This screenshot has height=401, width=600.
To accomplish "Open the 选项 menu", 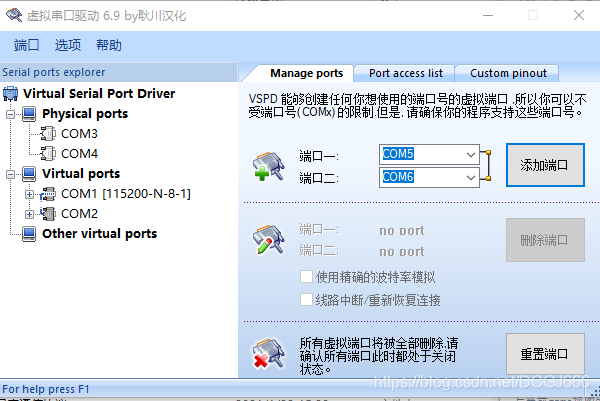I will [x=68, y=45].
